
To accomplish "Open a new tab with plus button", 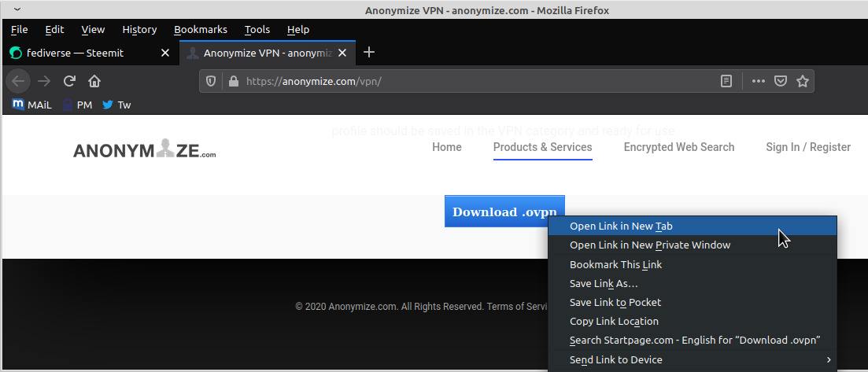I will [x=368, y=52].
